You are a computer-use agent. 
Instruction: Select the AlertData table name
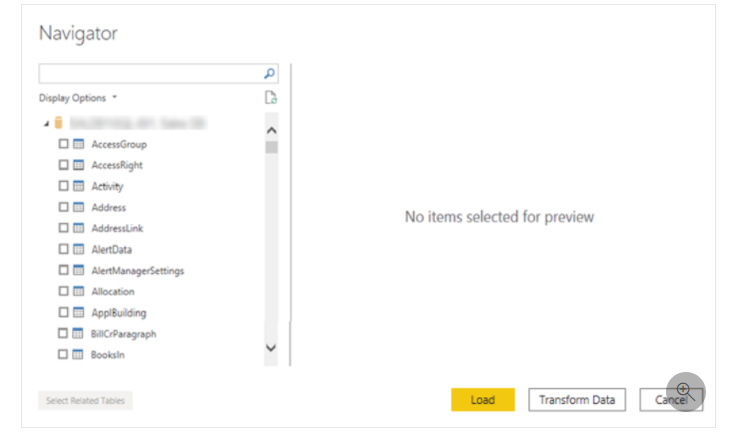coord(111,249)
